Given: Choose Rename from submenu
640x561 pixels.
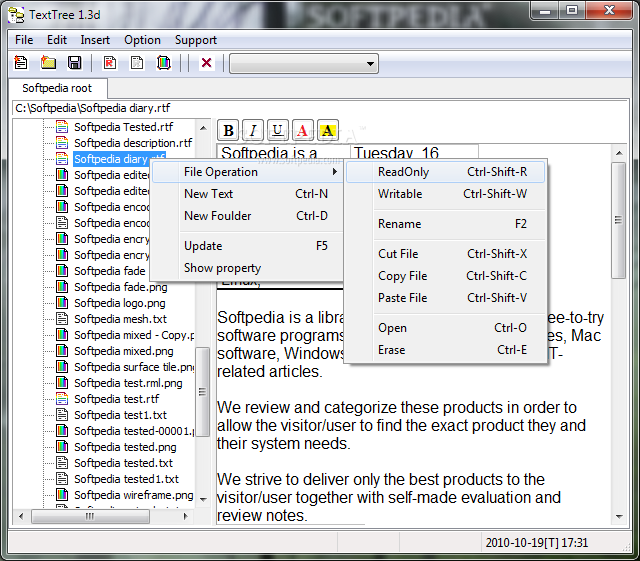Looking at the screenshot, I should click(445, 224).
